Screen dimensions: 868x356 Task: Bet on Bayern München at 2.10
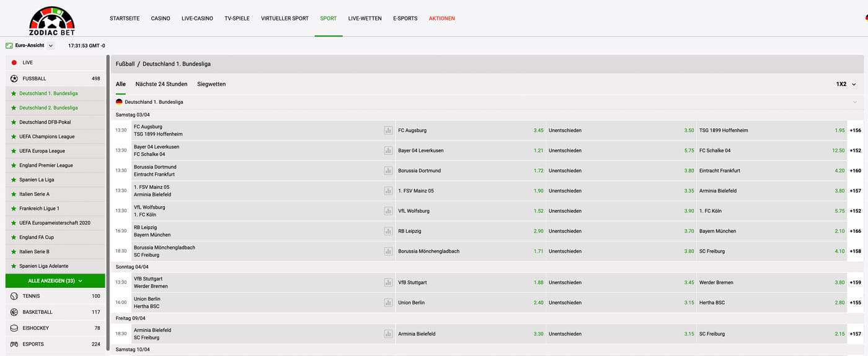772,231
